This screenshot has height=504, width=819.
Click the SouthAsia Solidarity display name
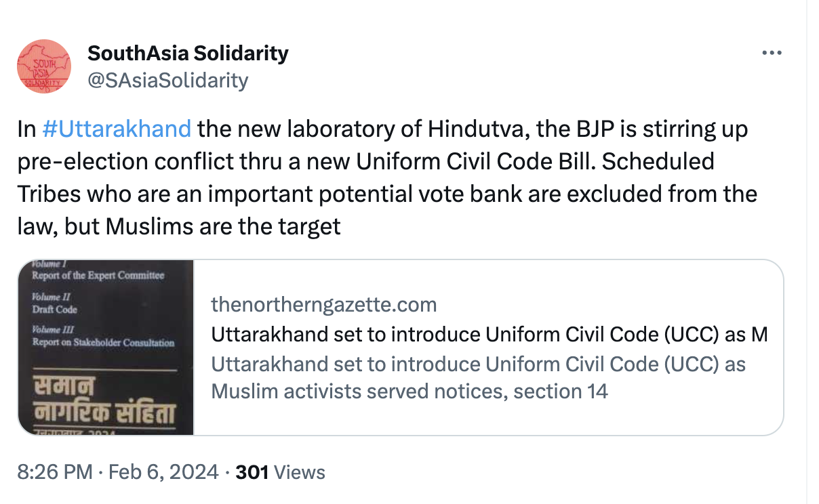tap(188, 53)
